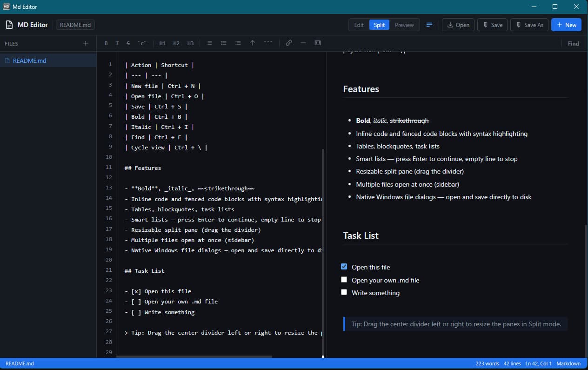Minimize the Md Editor window
588x370 pixels.
click(x=534, y=7)
